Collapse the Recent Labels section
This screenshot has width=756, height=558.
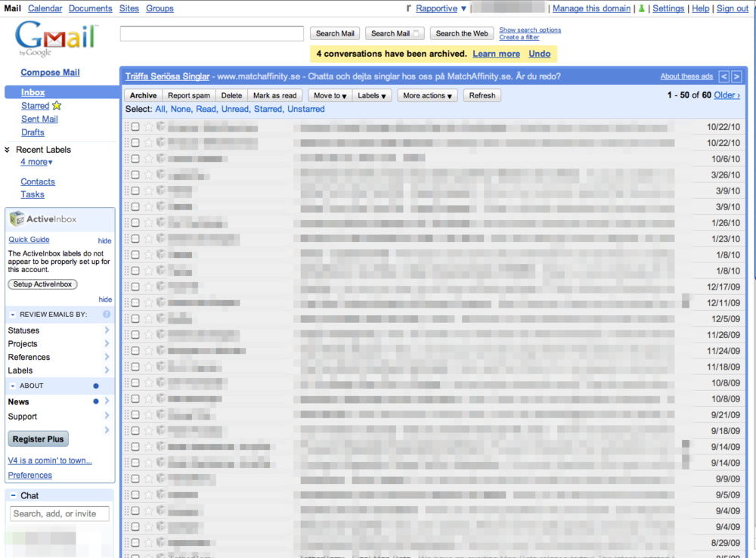click(8, 150)
